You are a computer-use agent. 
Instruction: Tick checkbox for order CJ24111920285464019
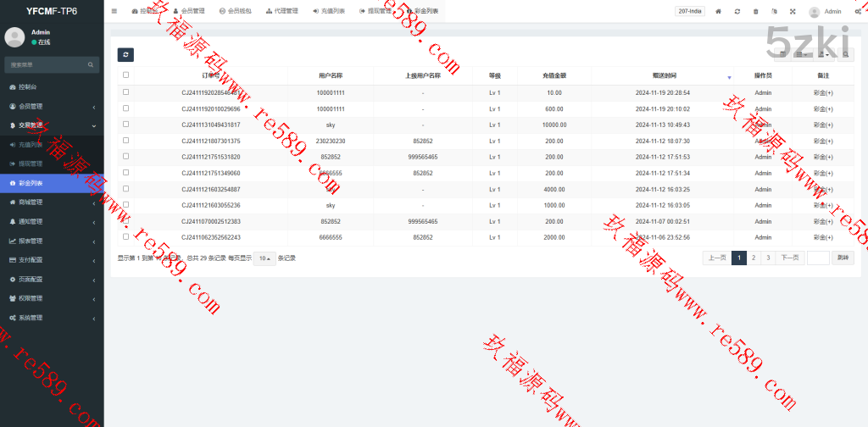pyautogui.click(x=125, y=92)
